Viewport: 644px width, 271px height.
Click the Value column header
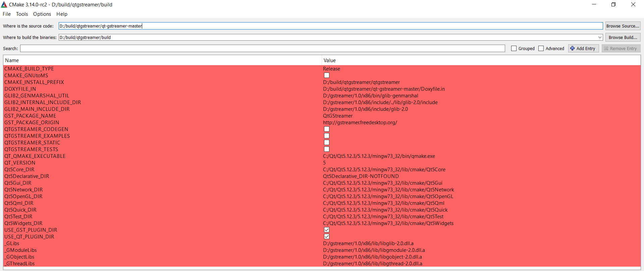pyautogui.click(x=481, y=60)
